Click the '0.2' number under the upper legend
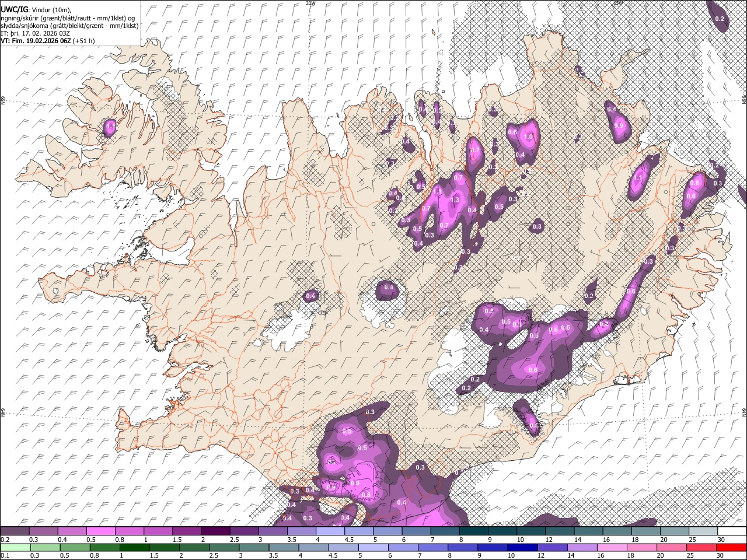 click(4, 539)
